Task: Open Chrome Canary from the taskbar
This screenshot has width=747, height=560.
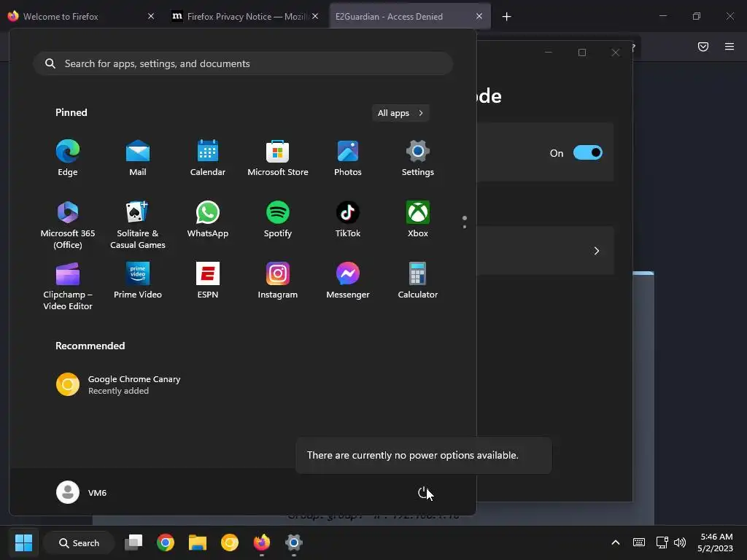Action: pos(230,542)
